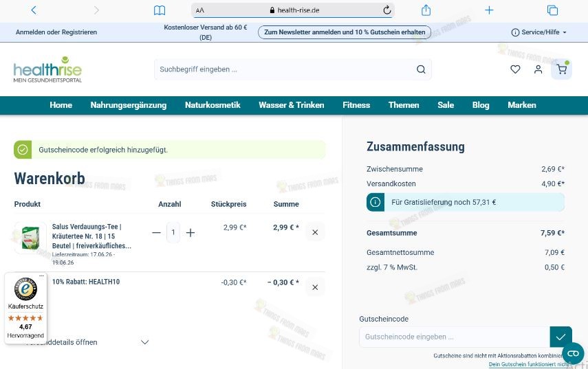Expand Versanddetails öffnen chevron
Image resolution: width=588 pixels, height=369 pixels.
[x=144, y=342]
